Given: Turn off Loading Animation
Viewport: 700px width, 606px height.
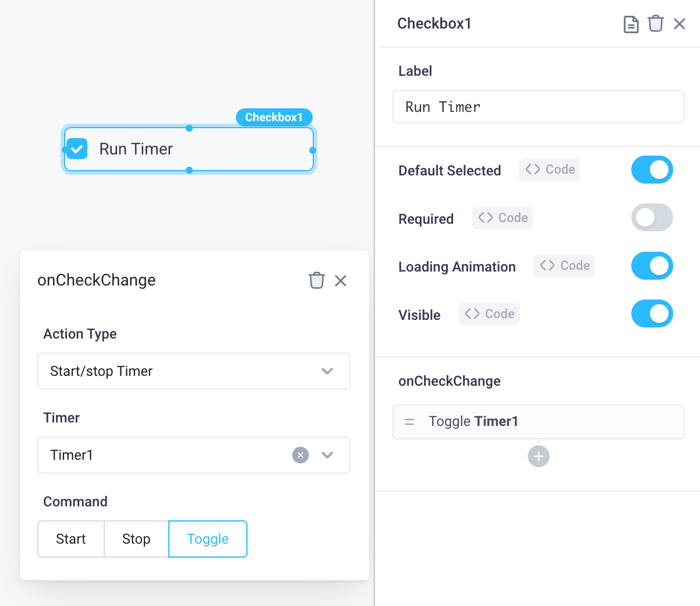Looking at the screenshot, I should tap(652, 266).
